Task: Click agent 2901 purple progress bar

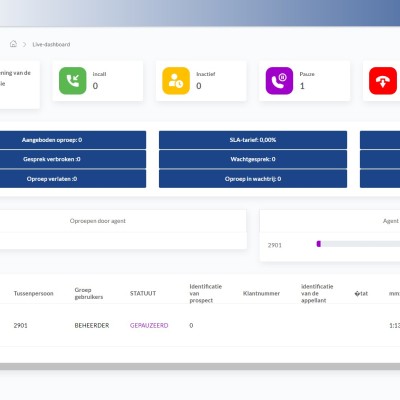Action: 319,244
